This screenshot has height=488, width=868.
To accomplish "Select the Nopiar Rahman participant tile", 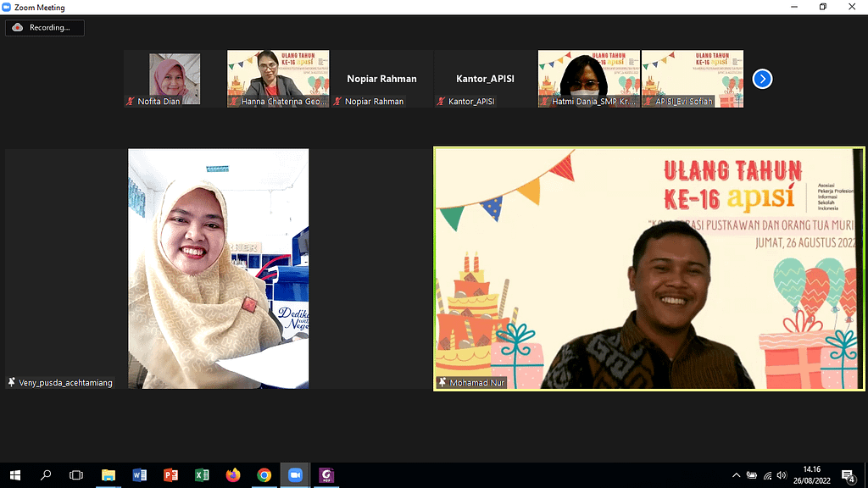I will (x=381, y=79).
